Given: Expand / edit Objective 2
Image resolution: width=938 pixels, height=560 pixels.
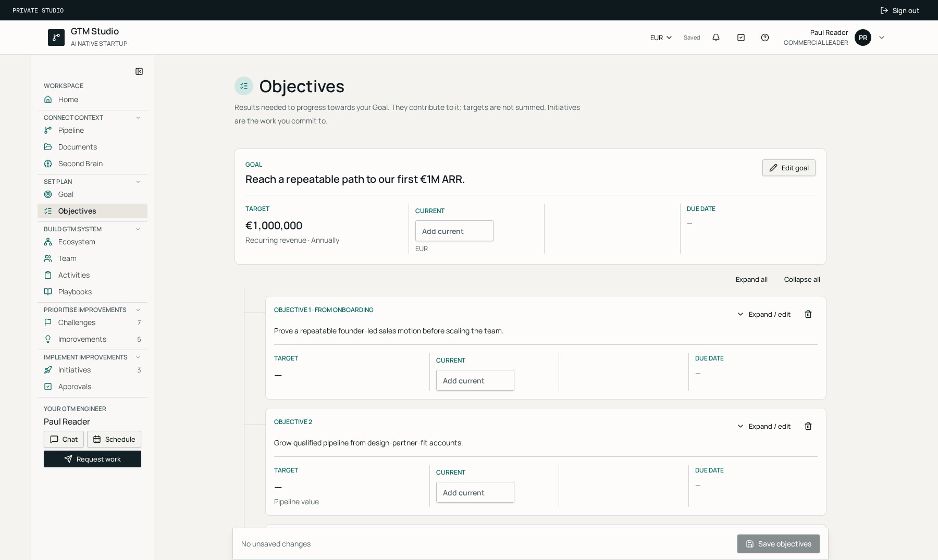Looking at the screenshot, I should 764,426.
